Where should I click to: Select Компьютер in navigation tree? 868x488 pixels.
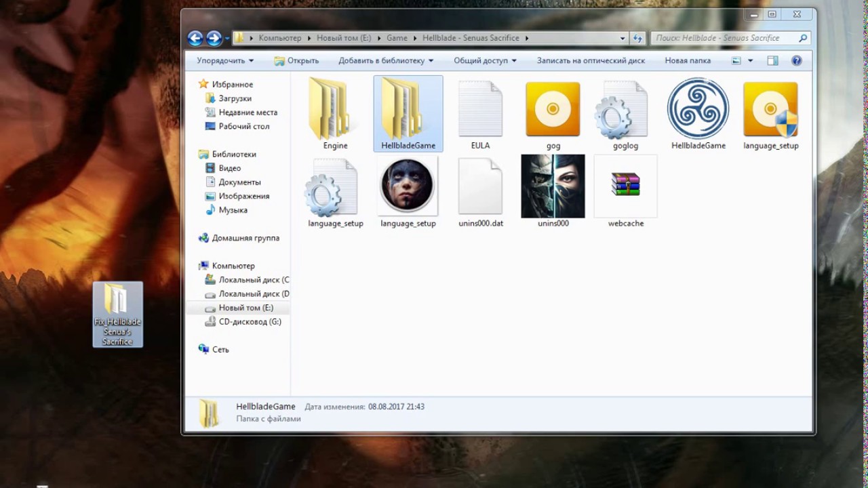click(x=233, y=266)
